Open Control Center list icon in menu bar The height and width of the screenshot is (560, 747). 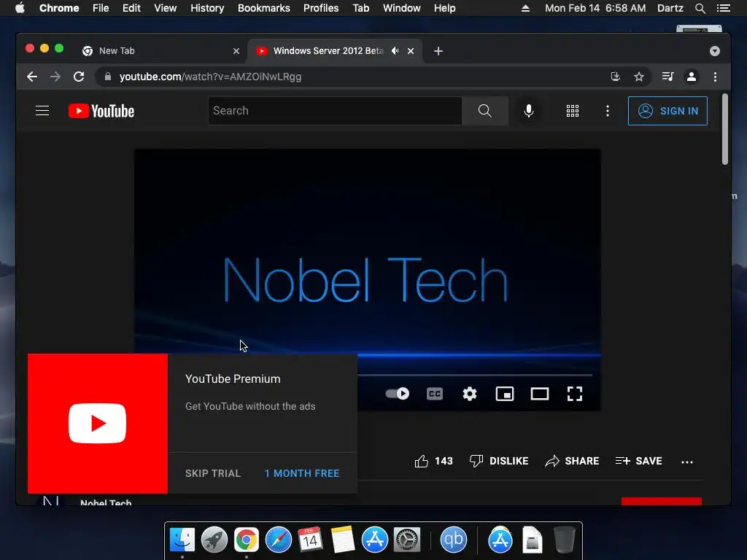tap(724, 8)
